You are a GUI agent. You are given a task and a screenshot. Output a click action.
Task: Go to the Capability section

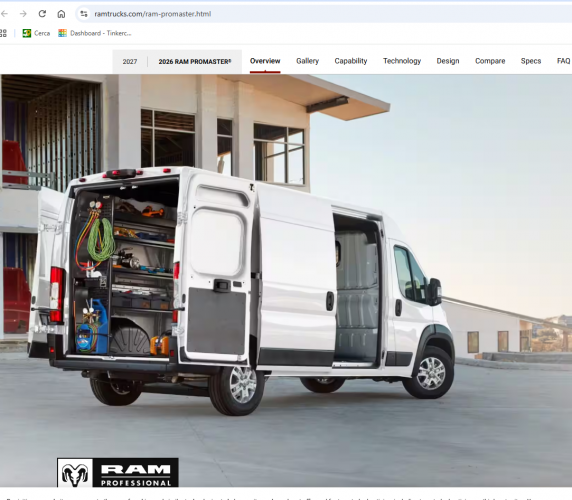pos(351,61)
